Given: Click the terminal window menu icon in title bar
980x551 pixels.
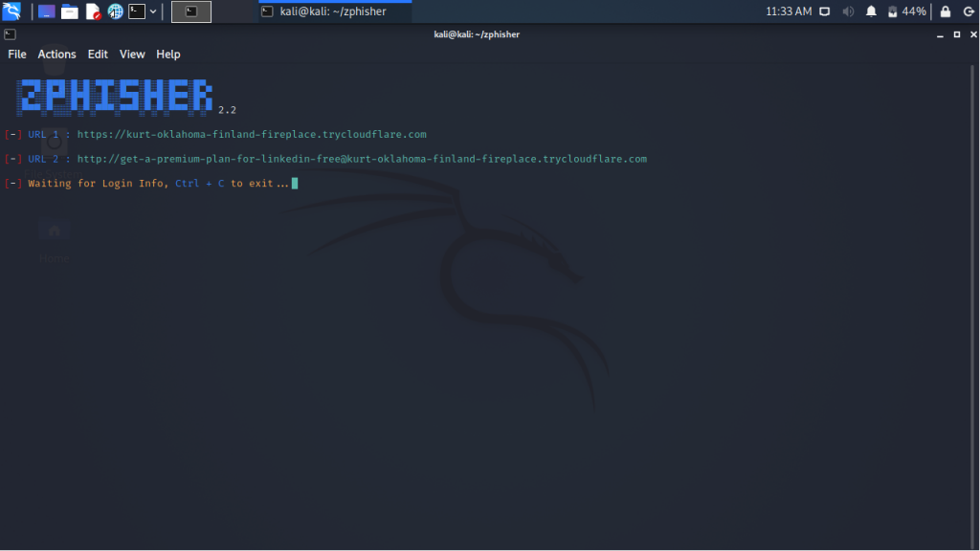Looking at the screenshot, I should tap(10, 34).
